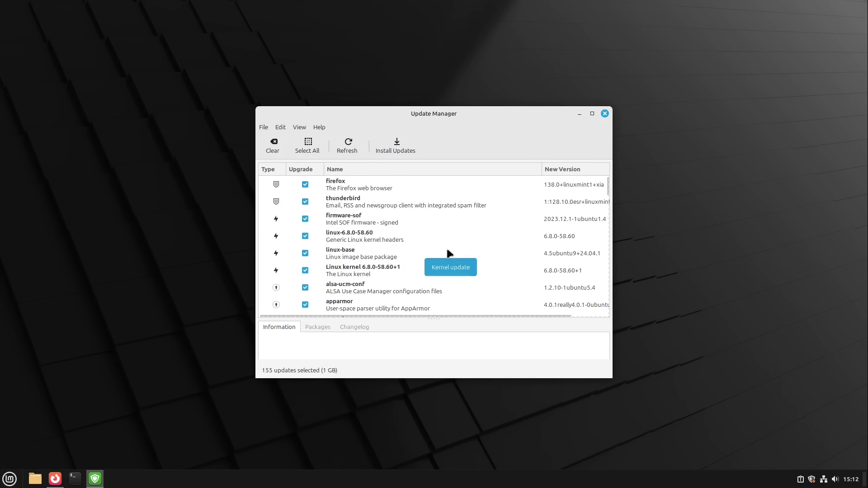Uncheck the firmware-sof update checkbox
Viewport: 868px width, 488px height.
(305, 218)
